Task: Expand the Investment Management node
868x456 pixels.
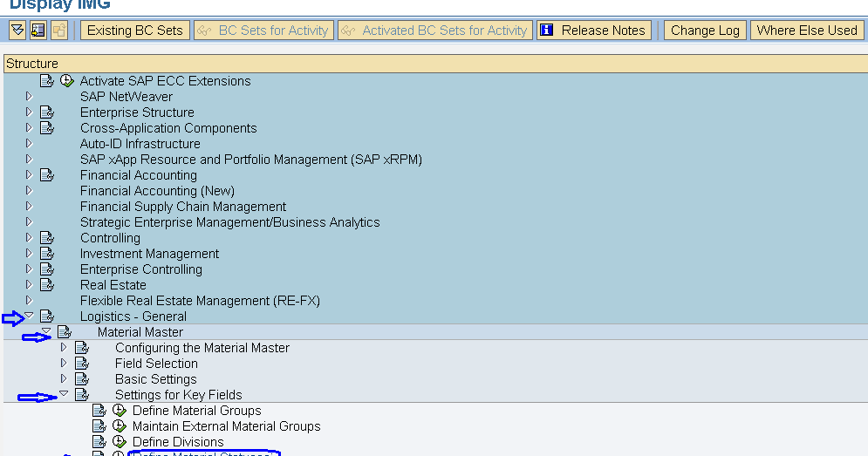Action: click(30, 253)
